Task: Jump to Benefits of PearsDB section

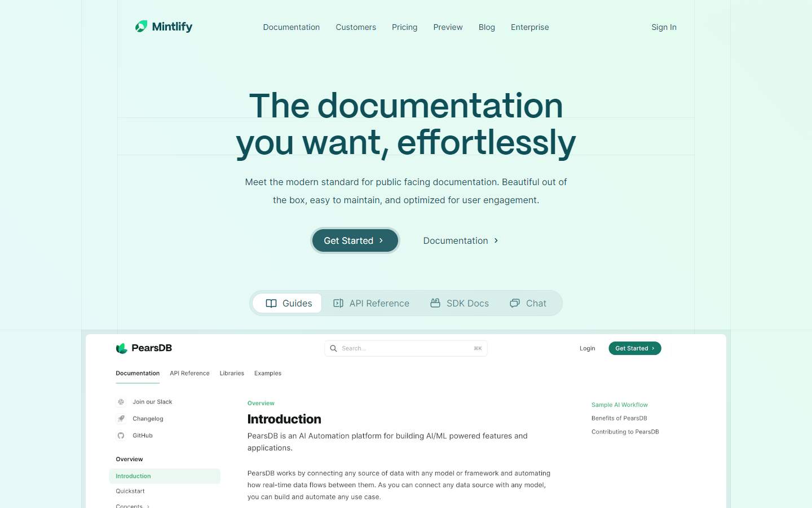Action: (619, 418)
